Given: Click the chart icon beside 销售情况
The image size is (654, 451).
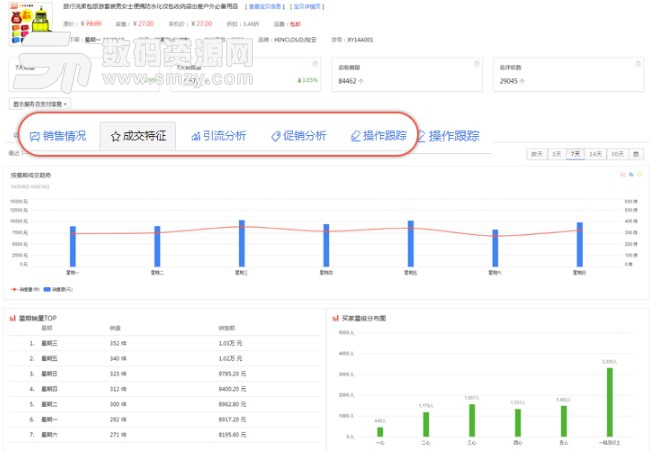Looking at the screenshot, I should pyautogui.click(x=35, y=136).
